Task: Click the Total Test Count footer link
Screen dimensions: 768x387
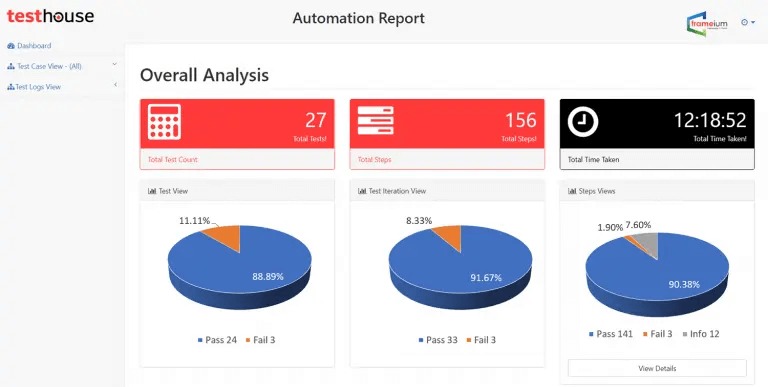Action: coord(172,159)
